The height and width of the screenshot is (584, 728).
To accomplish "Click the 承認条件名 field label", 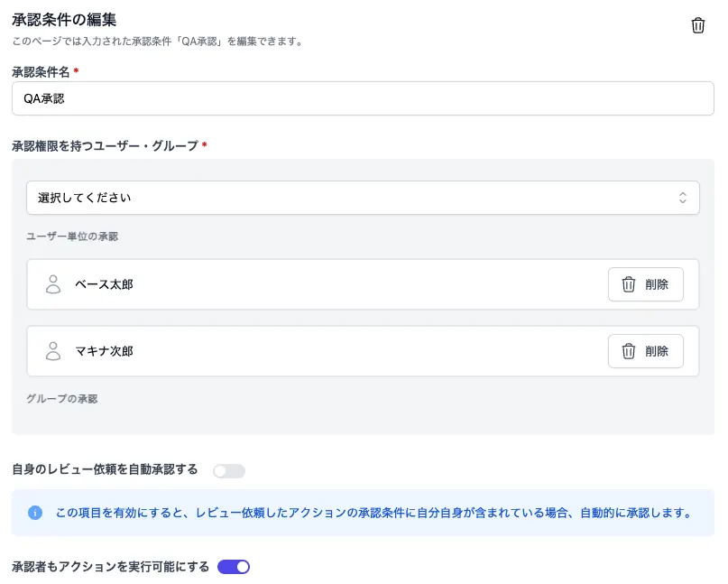I will pos(41,72).
